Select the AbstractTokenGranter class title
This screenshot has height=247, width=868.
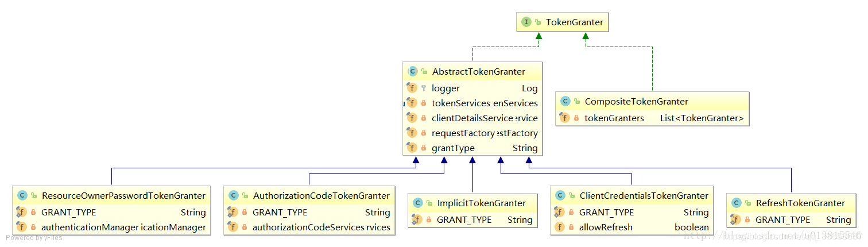tap(478, 72)
